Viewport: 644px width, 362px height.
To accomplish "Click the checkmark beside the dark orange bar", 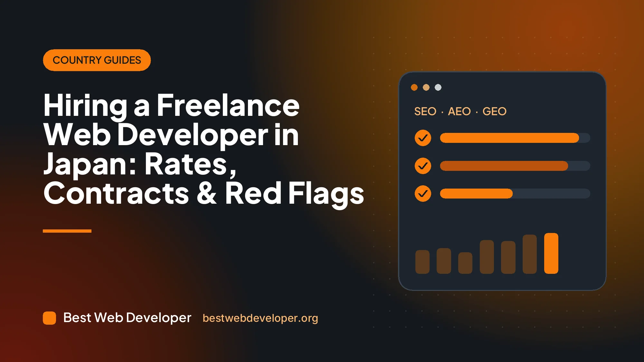I will point(423,166).
